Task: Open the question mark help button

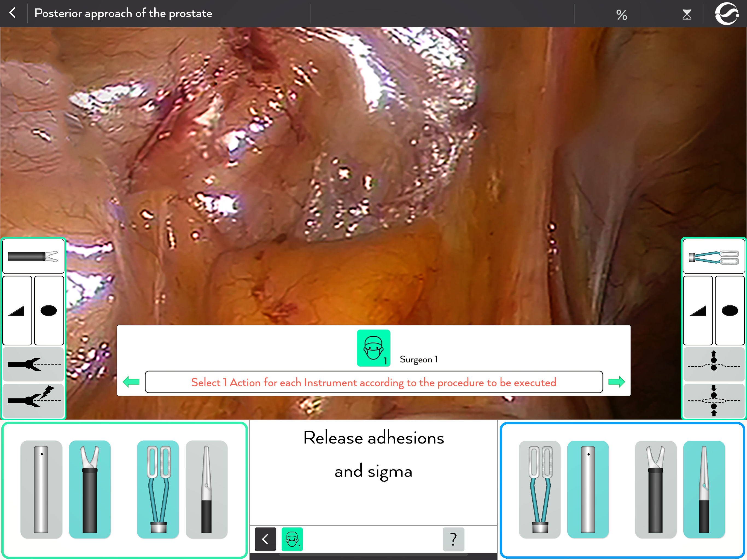Action: pos(453,539)
